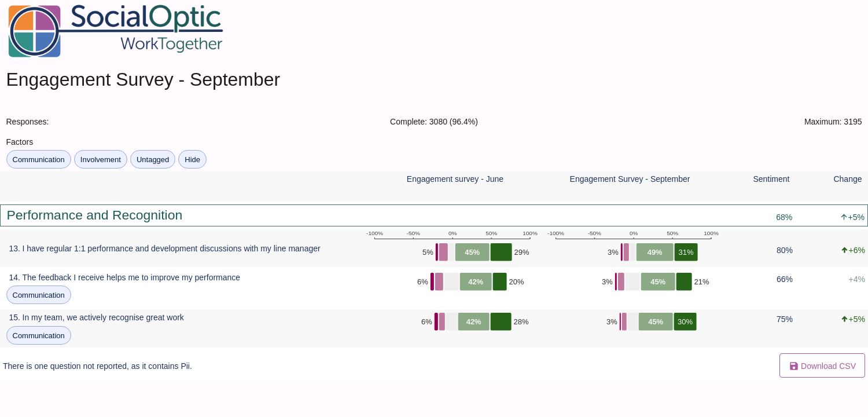This screenshot has width=868, height=417.
Task: Click the Hide factors chip
Action: coord(192,159)
